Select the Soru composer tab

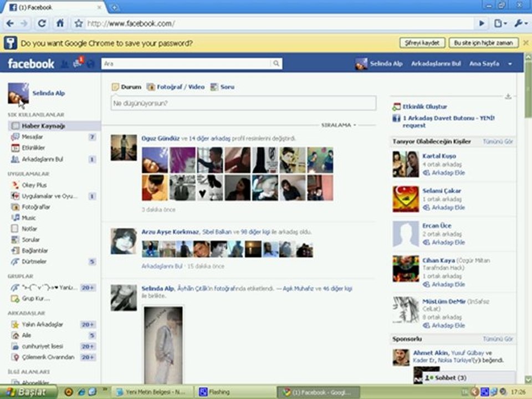(222, 87)
